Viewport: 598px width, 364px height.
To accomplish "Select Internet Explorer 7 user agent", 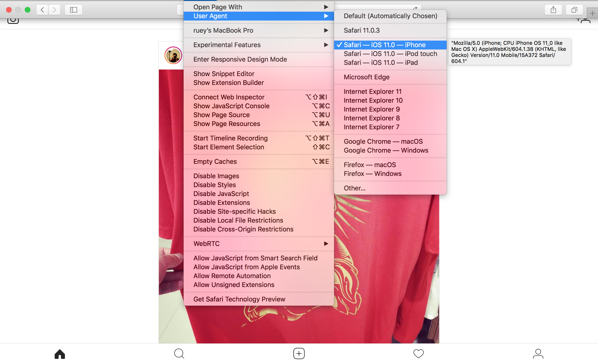I will click(x=390, y=127).
